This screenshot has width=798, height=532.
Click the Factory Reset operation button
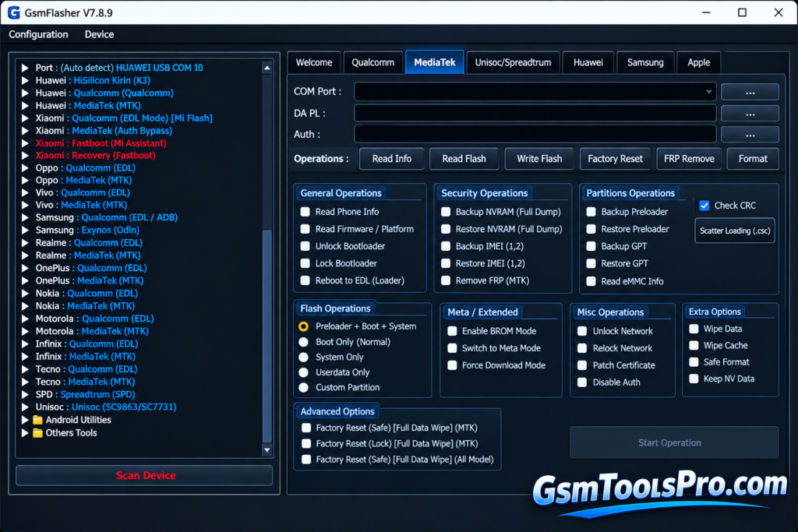pyautogui.click(x=616, y=159)
